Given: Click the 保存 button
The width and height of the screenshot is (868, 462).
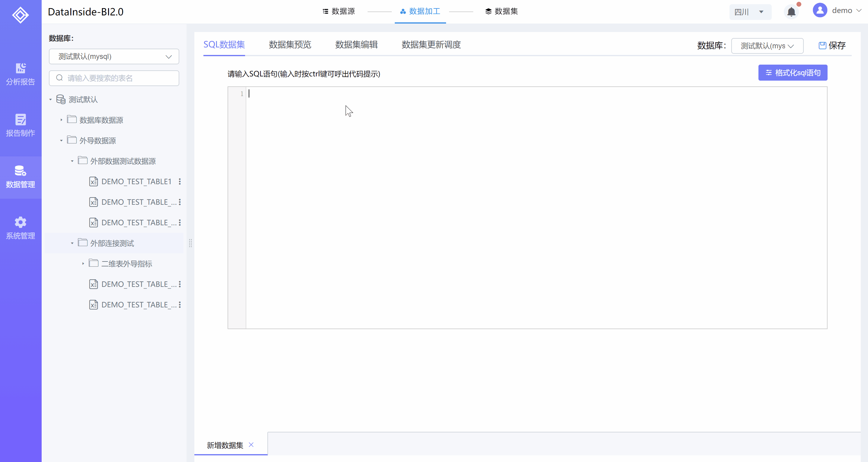Looking at the screenshot, I should 832,46.
